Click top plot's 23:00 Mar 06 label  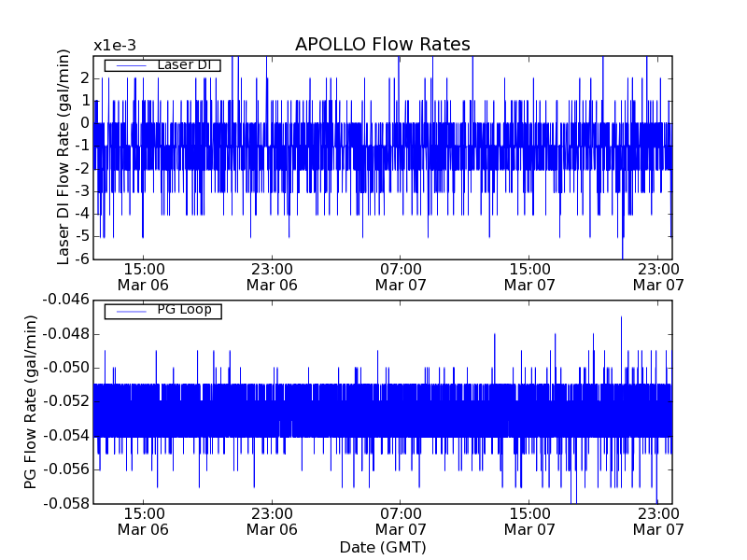point(272,277)
